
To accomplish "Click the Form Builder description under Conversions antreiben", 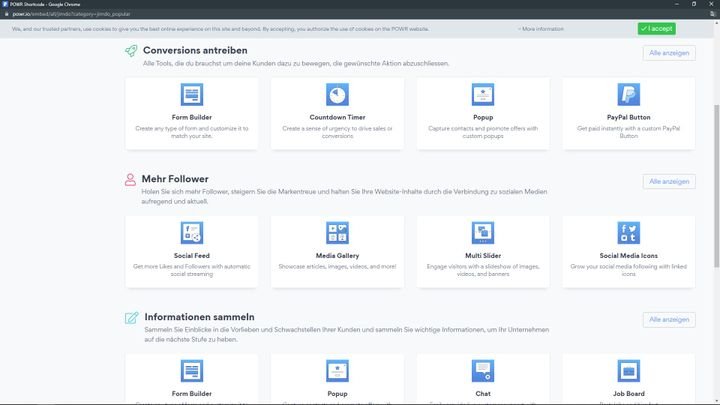I will click(x=191, y=132).
